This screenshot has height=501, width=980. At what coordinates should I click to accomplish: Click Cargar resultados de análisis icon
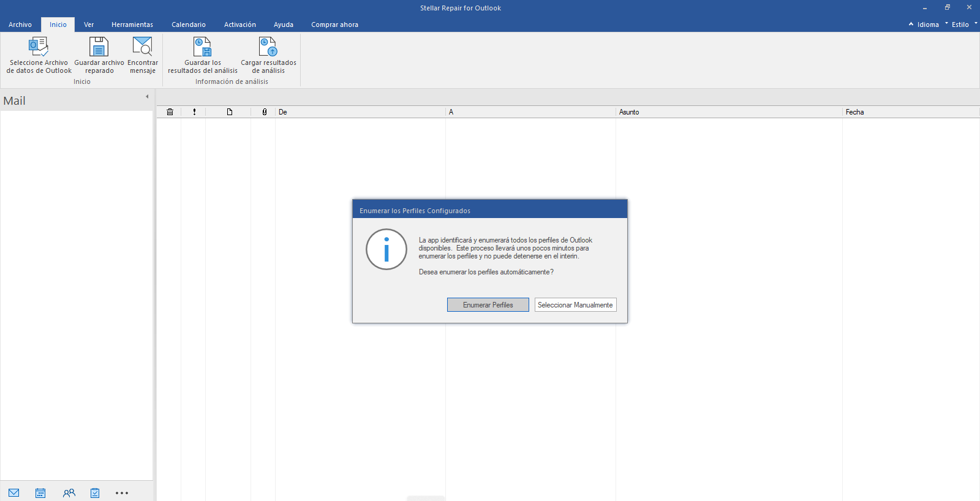click(268, 47)
